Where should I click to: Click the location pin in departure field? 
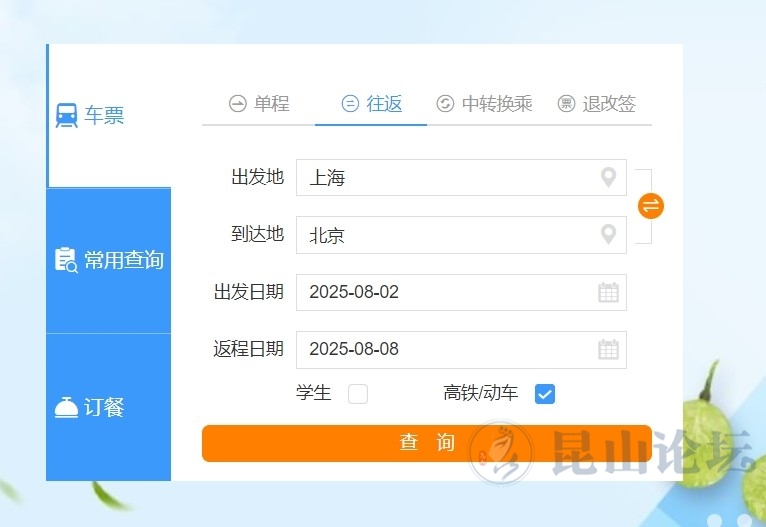(x=608, y=178)
